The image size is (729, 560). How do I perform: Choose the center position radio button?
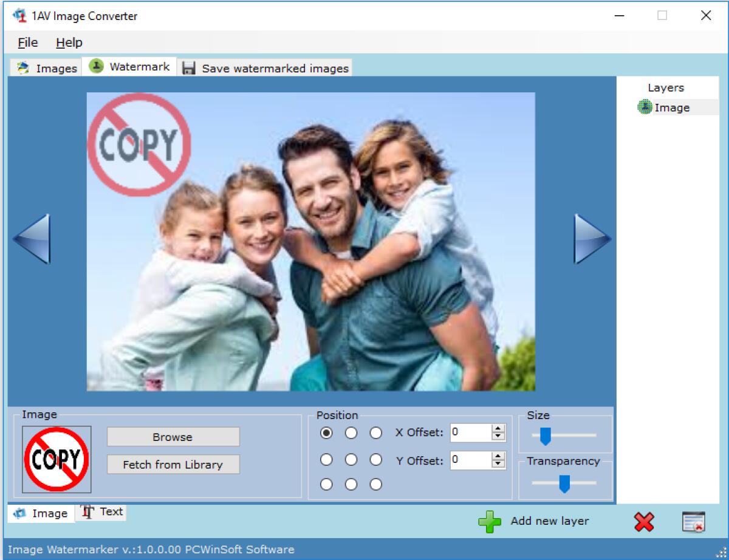click(x=351, y=459)
